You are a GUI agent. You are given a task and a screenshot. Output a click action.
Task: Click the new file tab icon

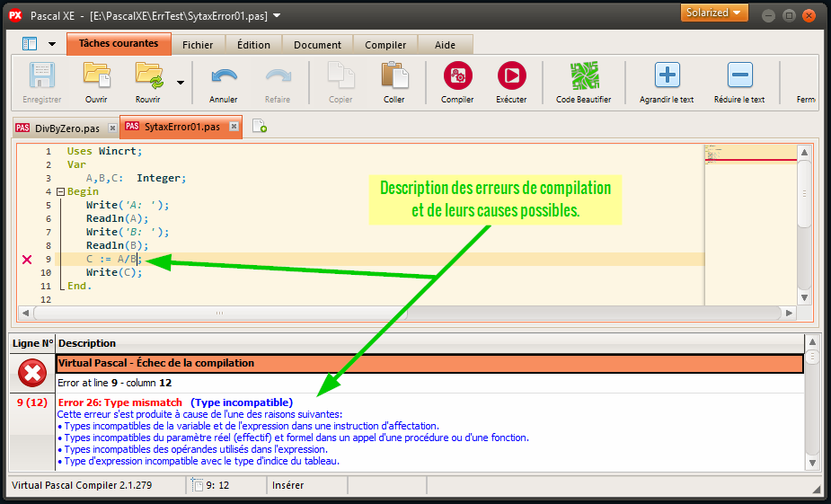[x=259, y=128]
